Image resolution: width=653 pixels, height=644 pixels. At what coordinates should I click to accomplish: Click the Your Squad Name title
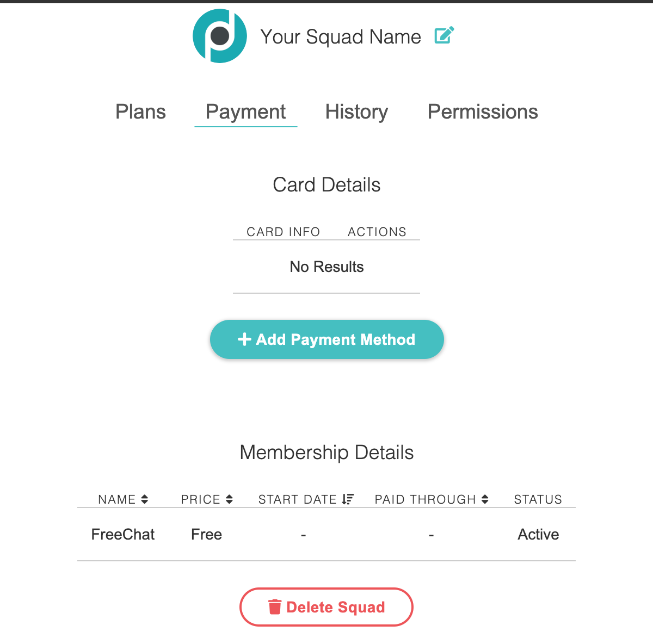[341, 37]
